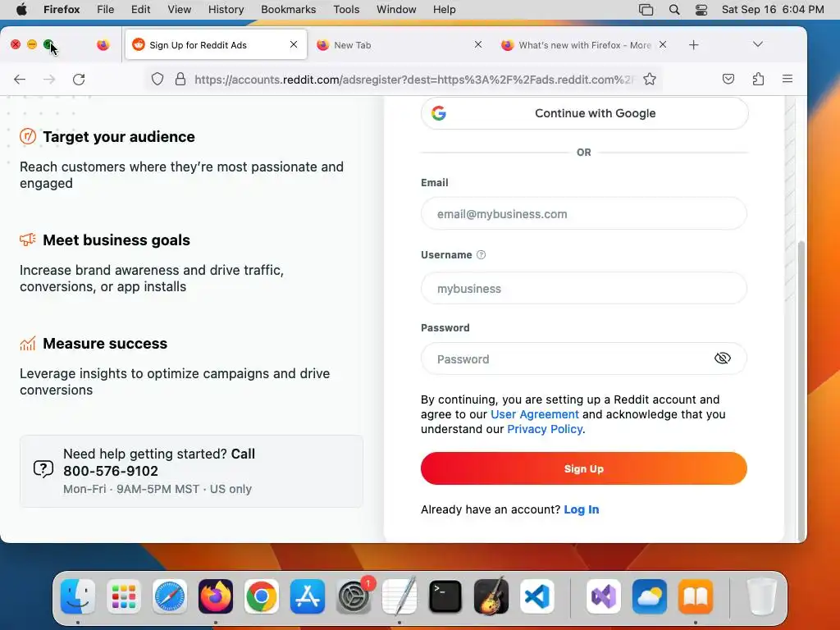Open System Settings from the dock
This screenshot has width=840, height=630.
point(354,596)
